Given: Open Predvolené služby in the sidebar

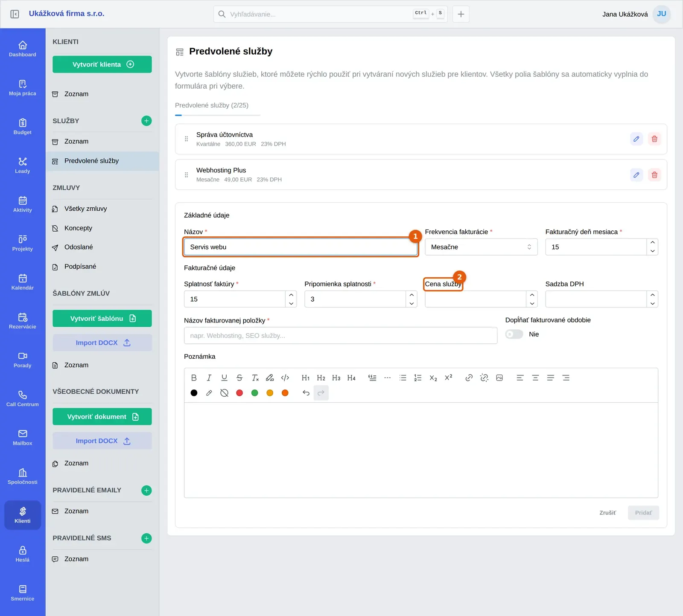Looking at the screenshot, I should tap(102, 161).
